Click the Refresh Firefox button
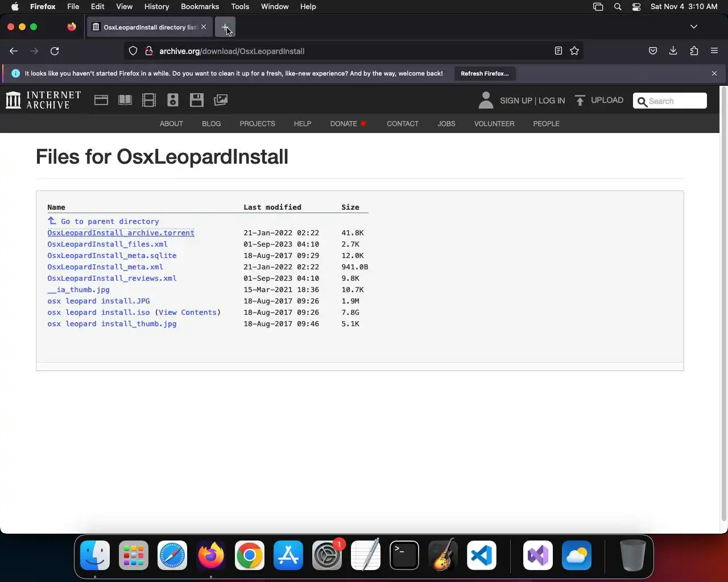728x582 pixels. tap(485, 73)
